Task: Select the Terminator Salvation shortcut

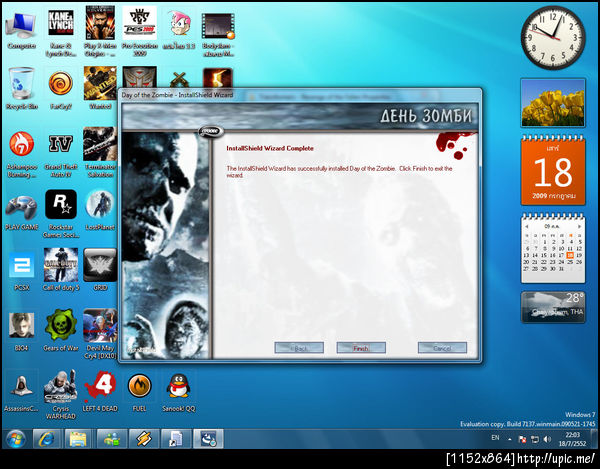Action: pyautogui.click(x=100, y=152)
